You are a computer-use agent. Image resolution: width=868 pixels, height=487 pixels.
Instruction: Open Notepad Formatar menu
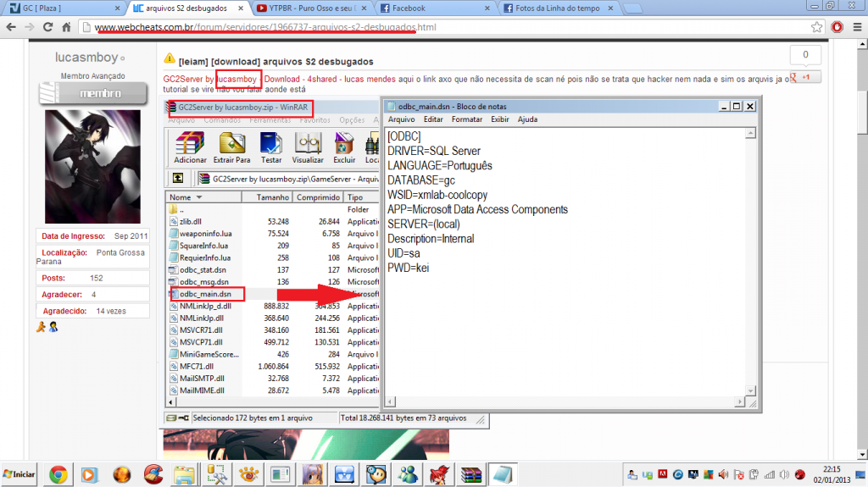[467, 119]
